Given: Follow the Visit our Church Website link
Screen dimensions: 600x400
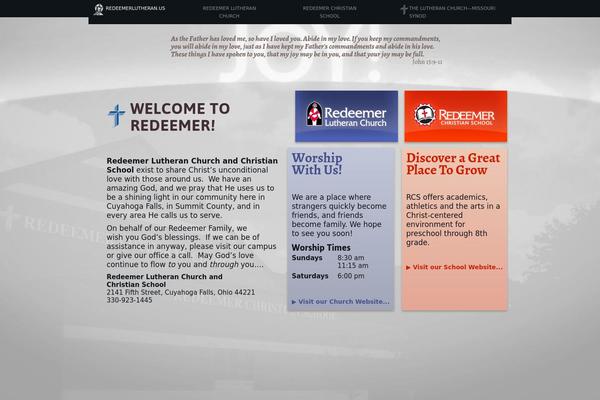Looking at the screenshot, I should [x=344, y=302].
